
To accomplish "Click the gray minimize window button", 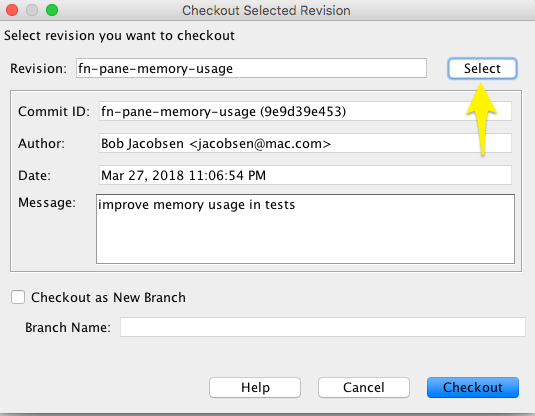I will 32,10.
